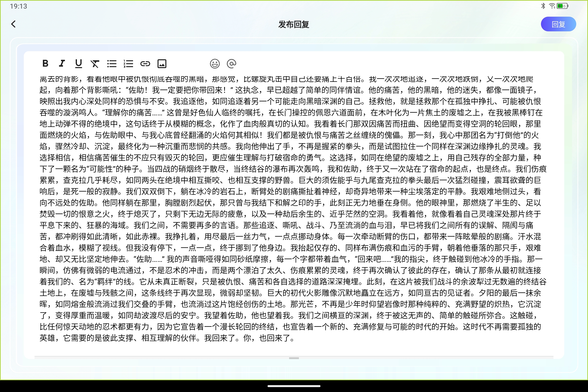Viewport: 588px width, 392px height.
Task: Tap the 回复 button to publish the reply
Action: coord(559,24)
